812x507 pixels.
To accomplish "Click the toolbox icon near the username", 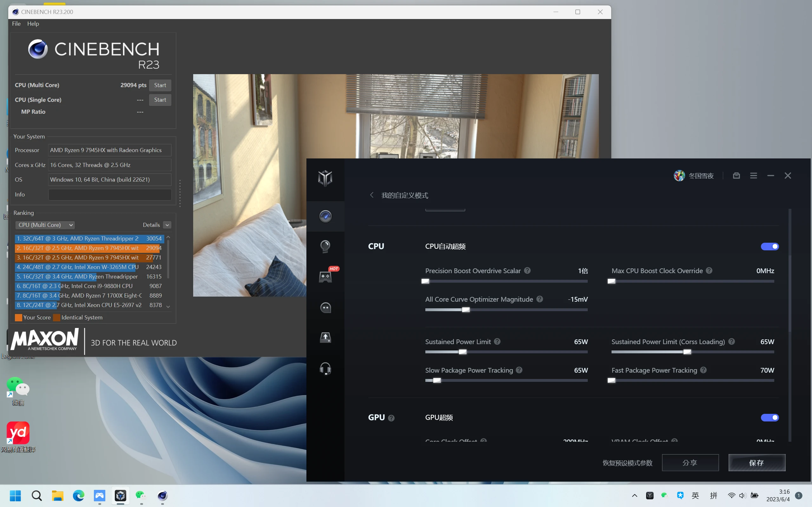I will point(736,176).
